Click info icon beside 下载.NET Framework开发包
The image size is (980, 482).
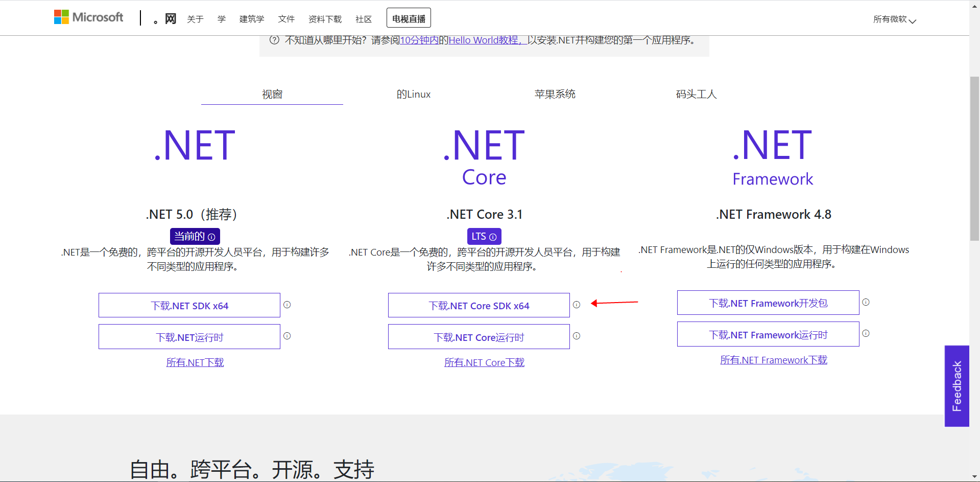click(866, 302)
